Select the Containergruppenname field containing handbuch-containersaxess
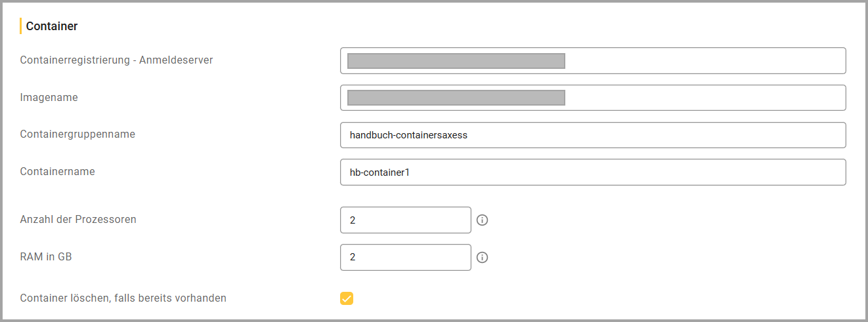Viewport: 868px width, 322px height. [592, 135]
